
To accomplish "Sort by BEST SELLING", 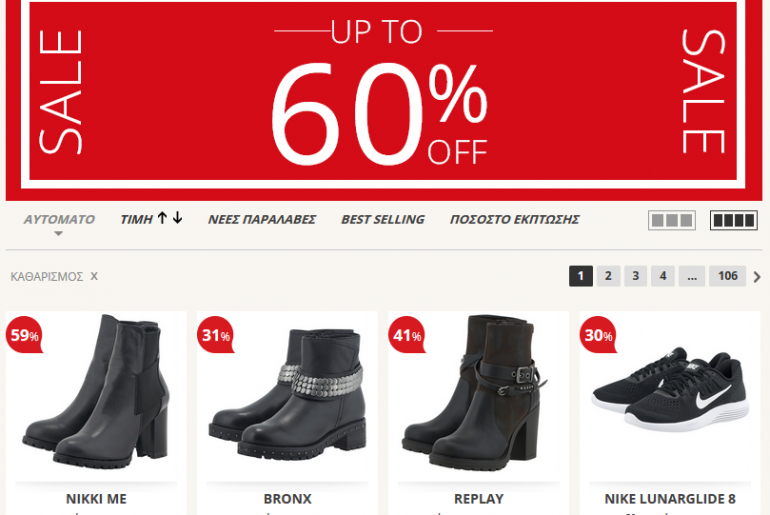I will pyautogui.click(x=383, y=219).
